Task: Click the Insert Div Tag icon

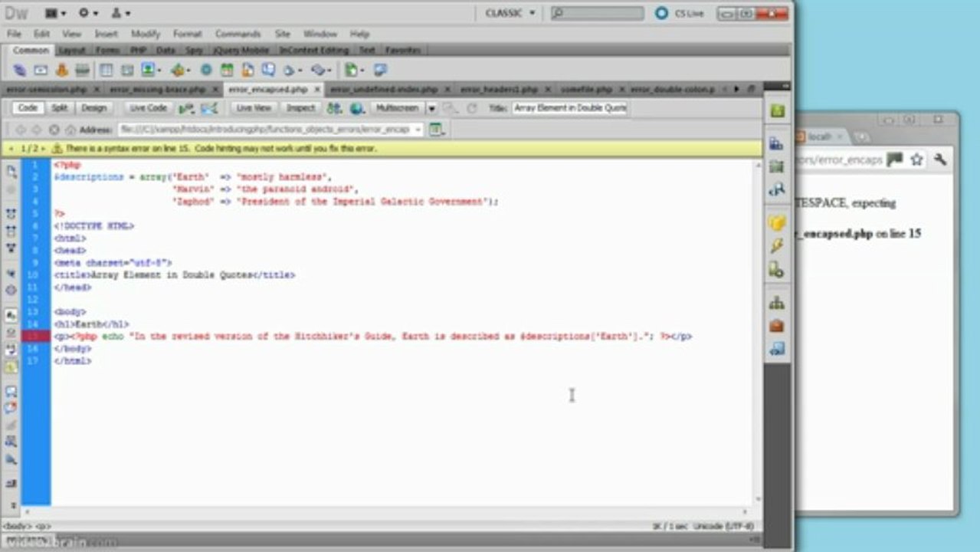Action: (x=126, y=70)
